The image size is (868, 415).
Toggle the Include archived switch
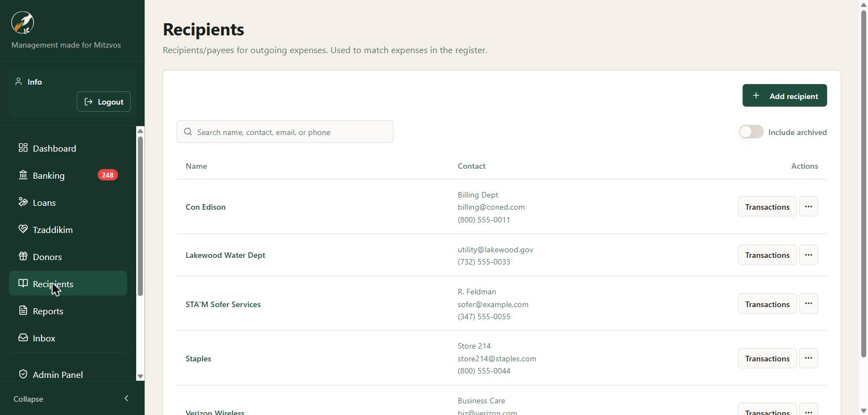tap(751, 132)
